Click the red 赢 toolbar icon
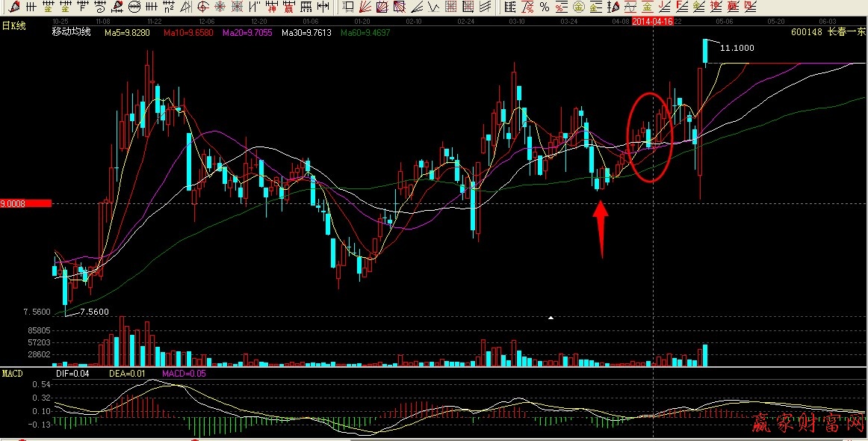 289,7
